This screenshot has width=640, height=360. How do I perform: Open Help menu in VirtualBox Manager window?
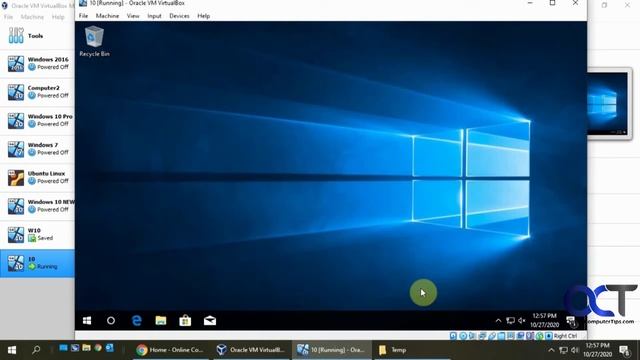pyautogui.click(x=58, y=17)
